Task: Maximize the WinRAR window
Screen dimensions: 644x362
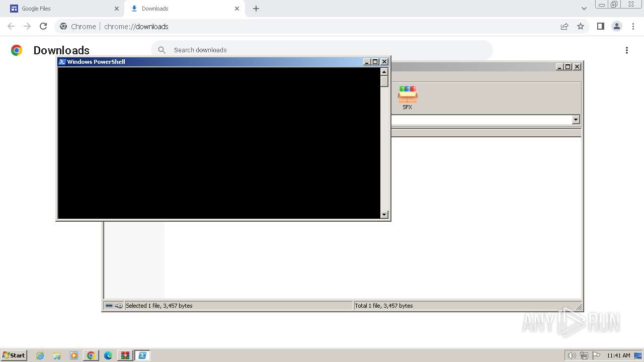Action: 568,67
